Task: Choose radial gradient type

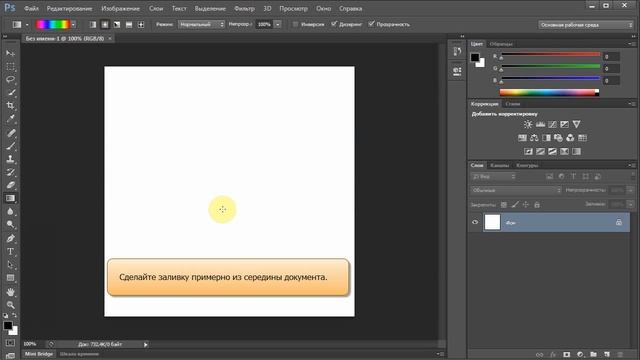Action: pyautogui.click(x=105, y=24)
